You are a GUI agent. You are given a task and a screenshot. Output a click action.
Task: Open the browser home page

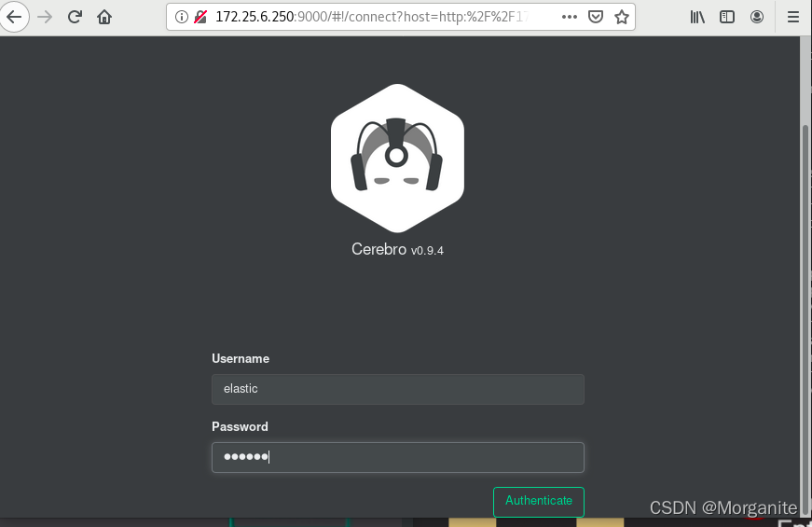point(104,17)
